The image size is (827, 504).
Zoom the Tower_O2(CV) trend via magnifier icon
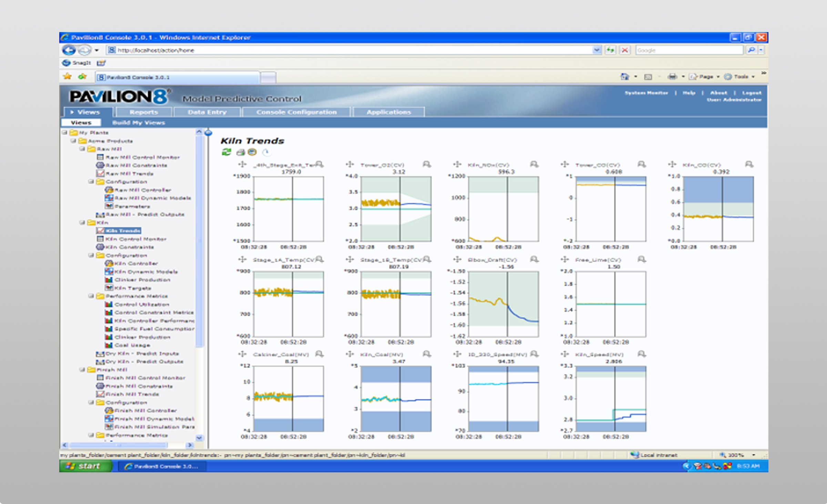pos(427,164)
